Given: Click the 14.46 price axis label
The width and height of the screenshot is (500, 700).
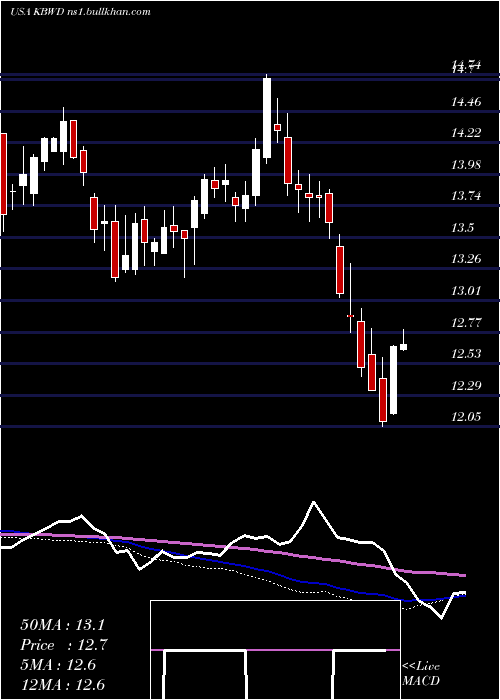Looking at the screenshot, I should coord(466,102).
